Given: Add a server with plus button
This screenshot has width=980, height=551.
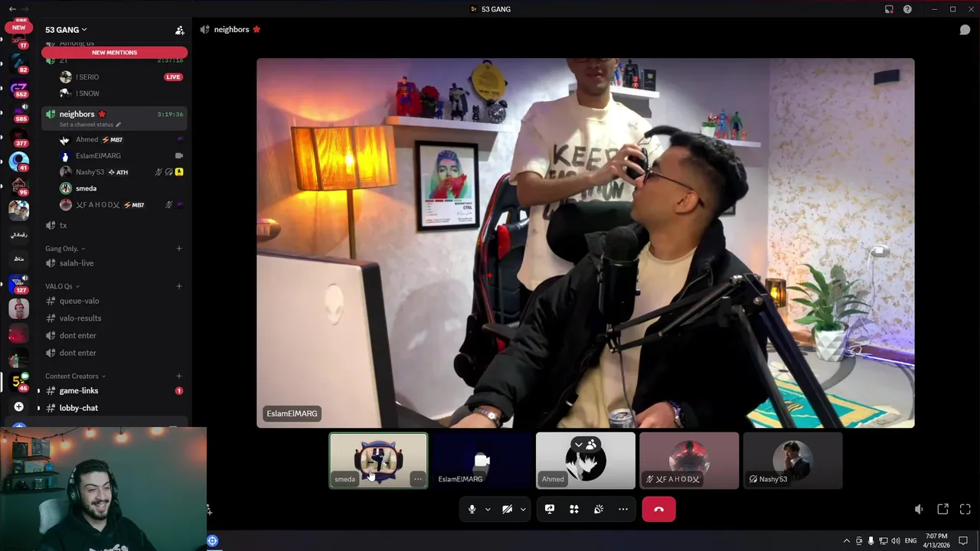Looking at the screenshot, I should pos(19,407).
